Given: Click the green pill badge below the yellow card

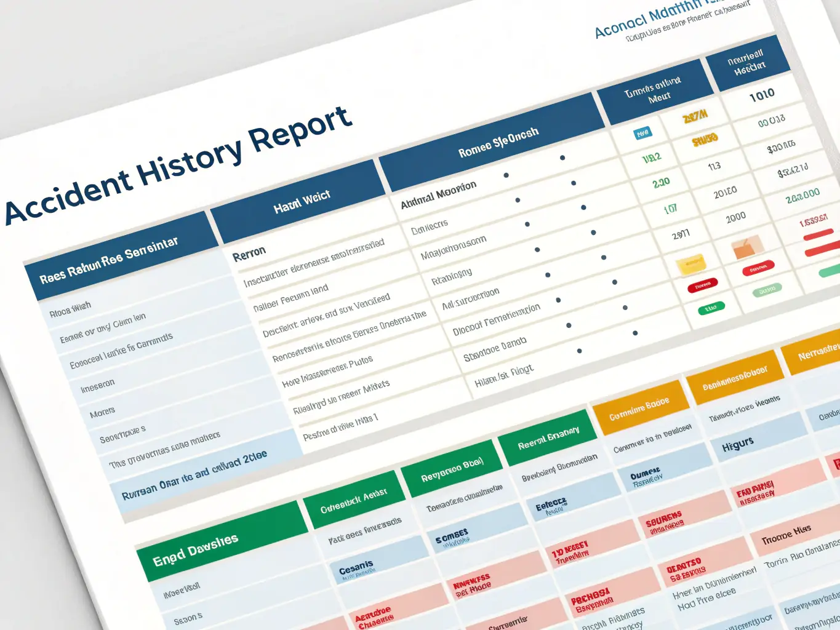Looking at the screenshot, I should click(x=711, y=308).
